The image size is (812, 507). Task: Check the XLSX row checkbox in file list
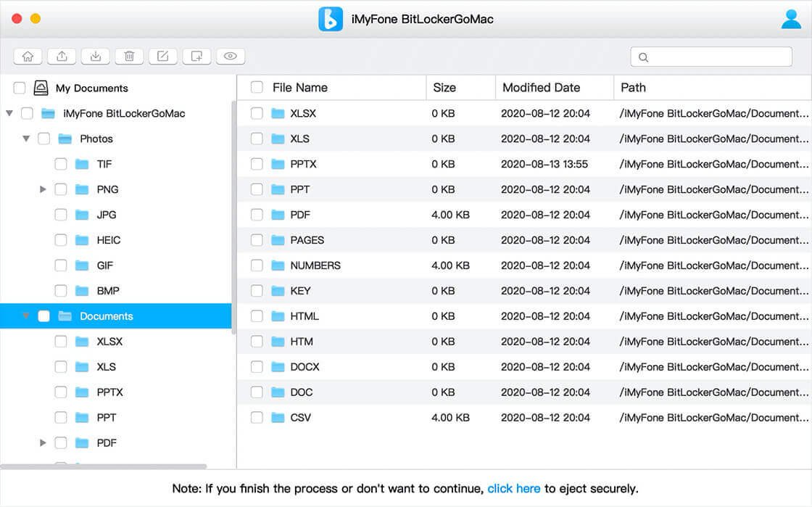coord(257,113)
